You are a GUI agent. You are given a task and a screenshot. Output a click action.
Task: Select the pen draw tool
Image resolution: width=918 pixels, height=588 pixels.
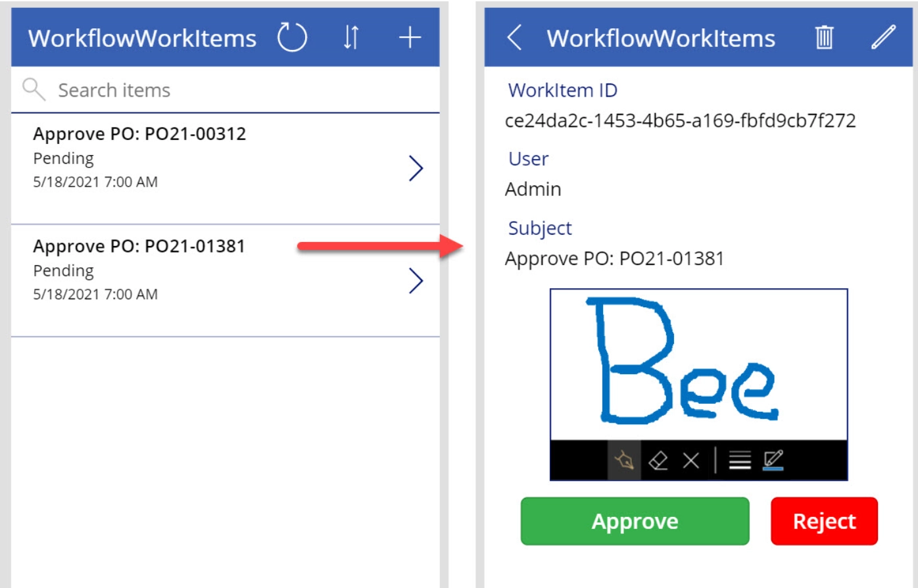(x=624, y=460)
